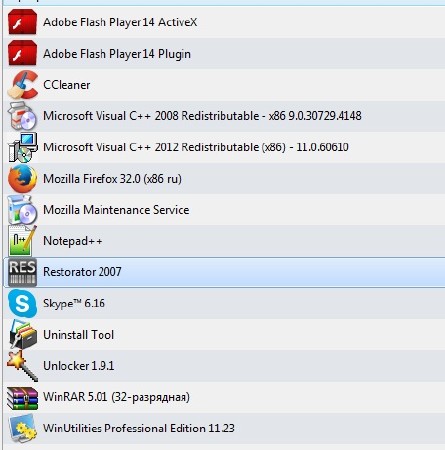Select the 'Mozilla Maintenance Service' entry

pos(116,210)
